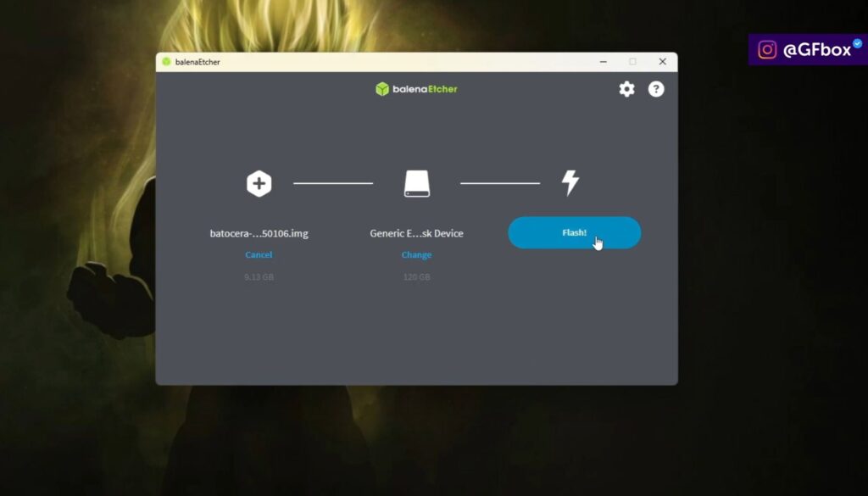Image resolution: width=868 pixels, height=496 pixels.
Task: Open the help question mark icon
Action: tap(656, 89)
